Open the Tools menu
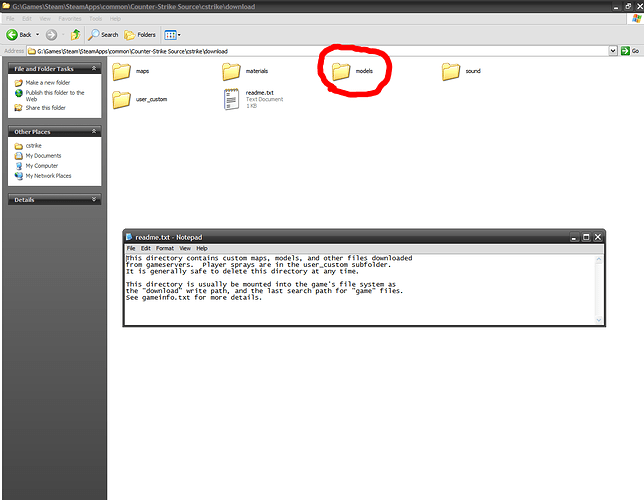This screenshot has height=500, width=644. pyautogui.click(x=95, y=19)
